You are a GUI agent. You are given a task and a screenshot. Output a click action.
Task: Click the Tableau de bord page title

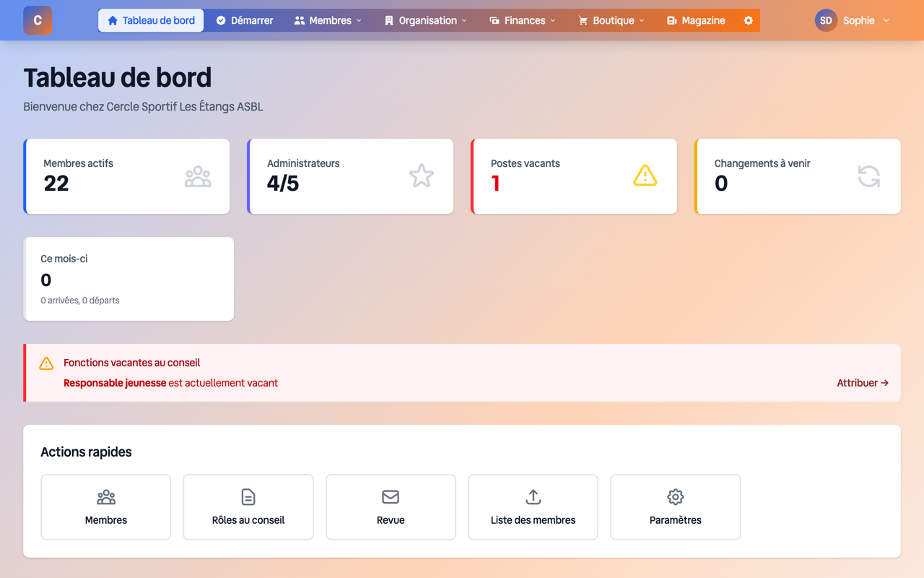tap(118, 77)
